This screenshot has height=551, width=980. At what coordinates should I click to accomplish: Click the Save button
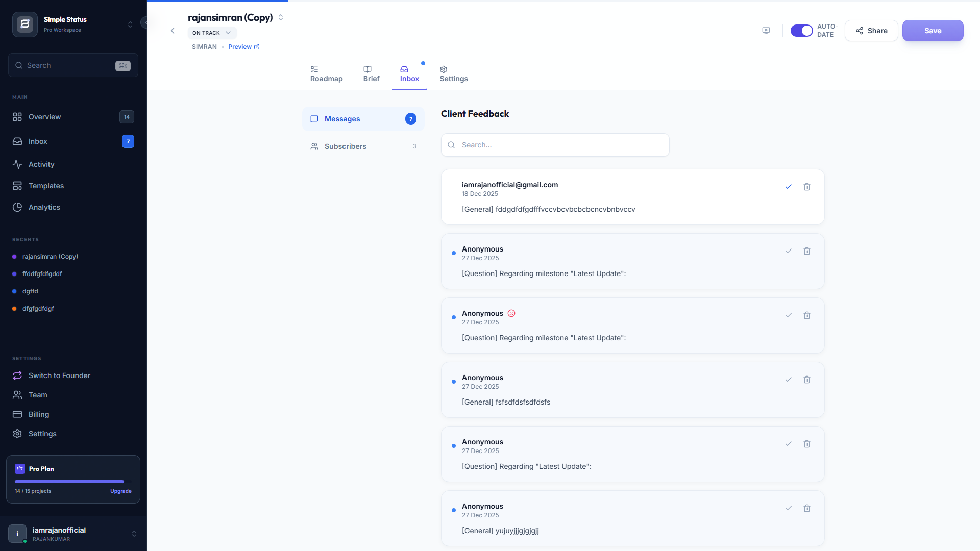tap(933, 31)
